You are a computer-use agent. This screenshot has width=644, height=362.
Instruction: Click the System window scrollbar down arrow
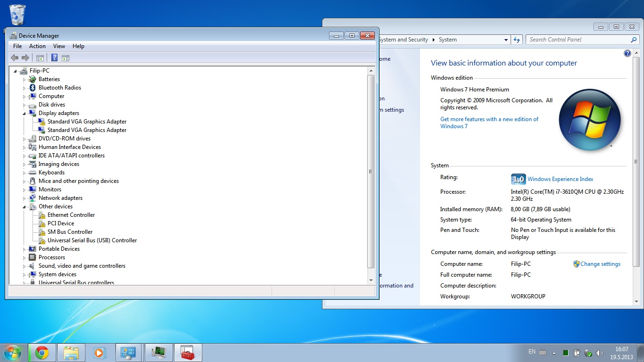[x=636, y=301]
